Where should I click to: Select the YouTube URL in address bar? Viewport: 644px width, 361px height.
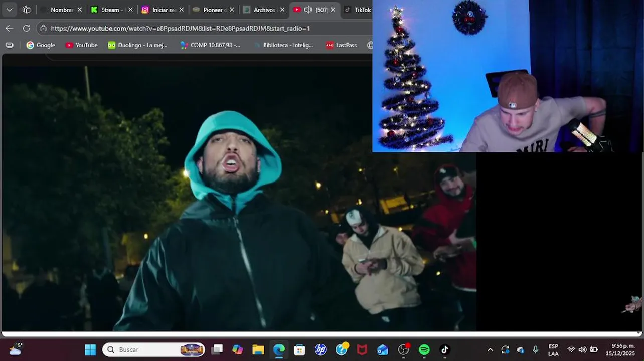pyautogui.click(x=181, y=28)
